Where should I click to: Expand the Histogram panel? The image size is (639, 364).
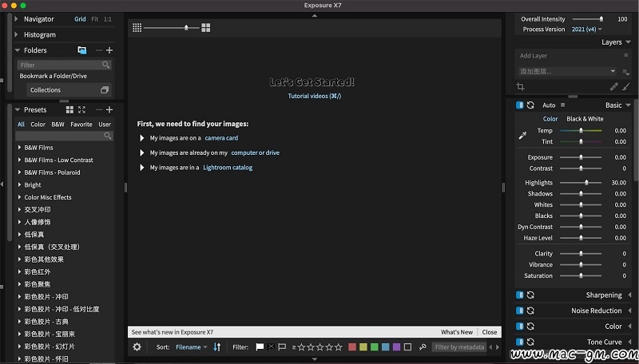pyautogui.click(x=16, y=34)
